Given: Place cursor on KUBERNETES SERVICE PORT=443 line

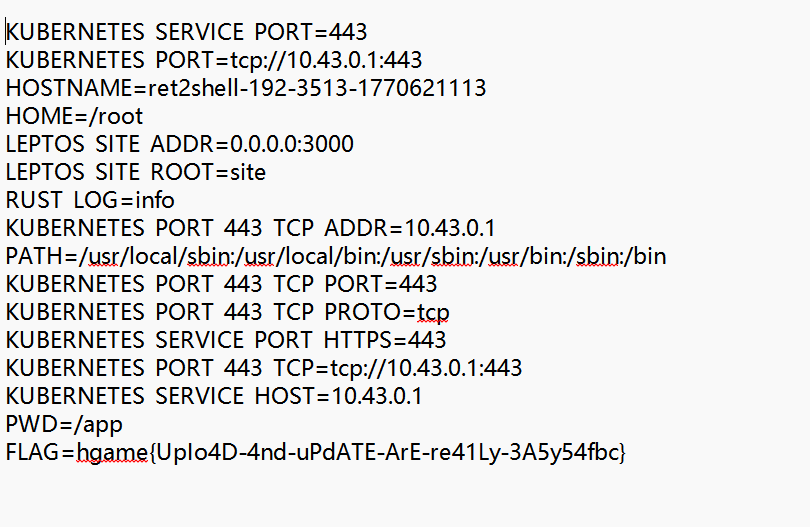Looking at the screenshot, I should click(x=186, y=32).
